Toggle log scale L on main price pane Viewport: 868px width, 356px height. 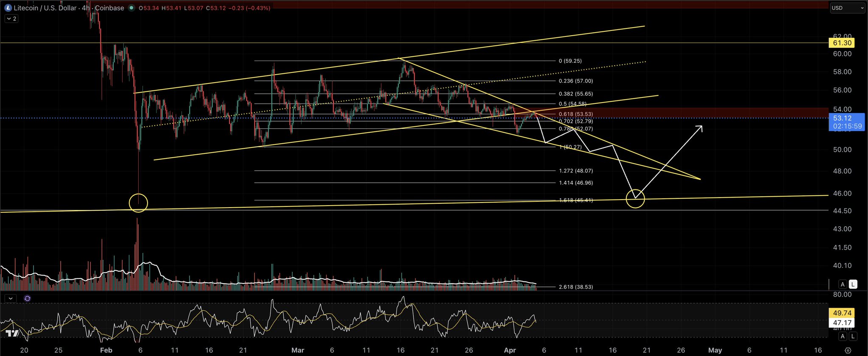click(x=853, y=284)
